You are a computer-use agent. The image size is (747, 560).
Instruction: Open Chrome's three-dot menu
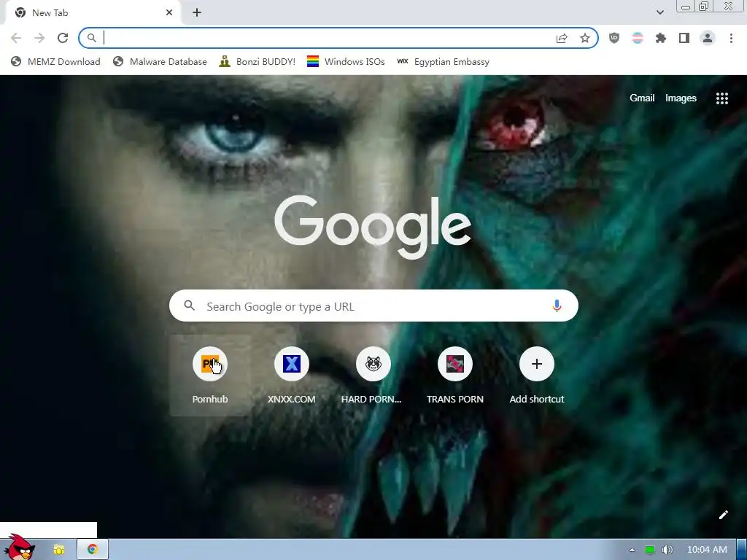coord(731,38)
